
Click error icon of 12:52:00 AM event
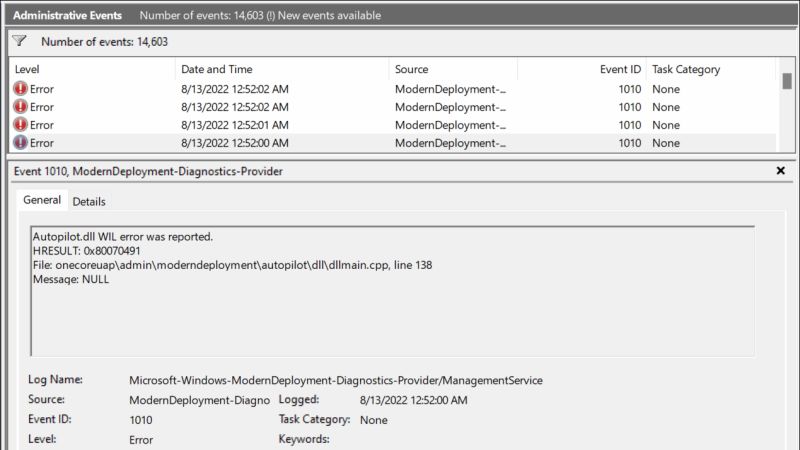[x=20, y=142]
